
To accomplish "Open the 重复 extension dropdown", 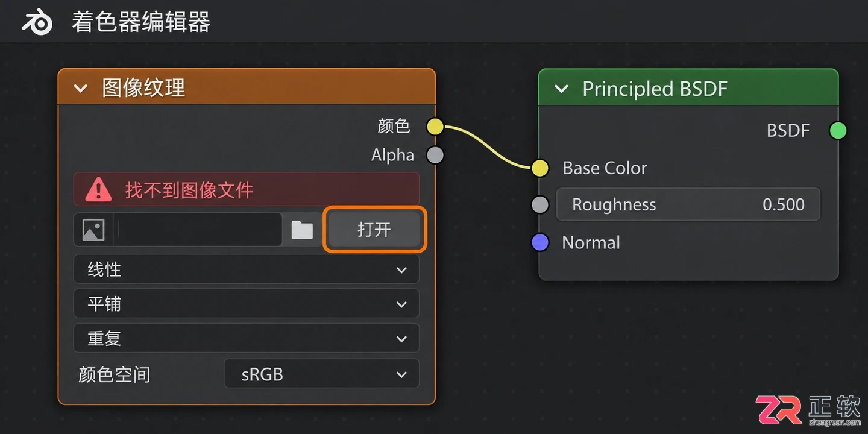I will [246, 338].
